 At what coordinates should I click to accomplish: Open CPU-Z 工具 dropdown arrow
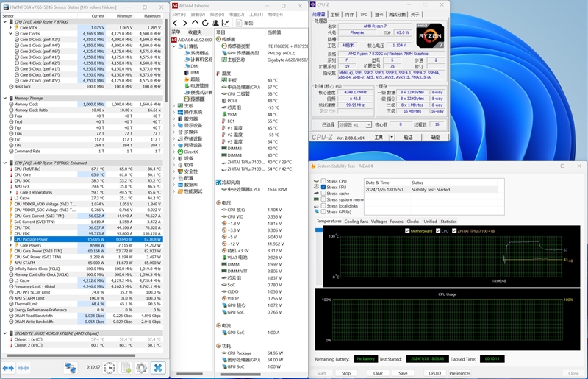[392, 138]
